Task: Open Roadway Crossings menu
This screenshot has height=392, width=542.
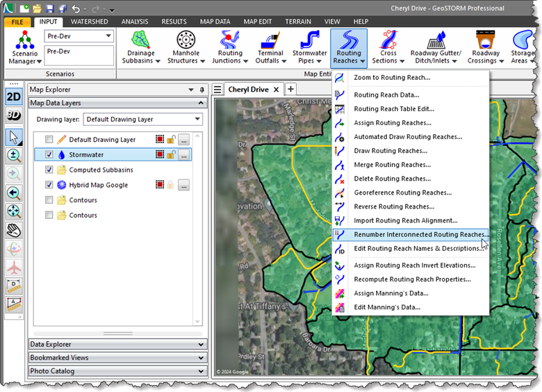Action: point(485,47)
